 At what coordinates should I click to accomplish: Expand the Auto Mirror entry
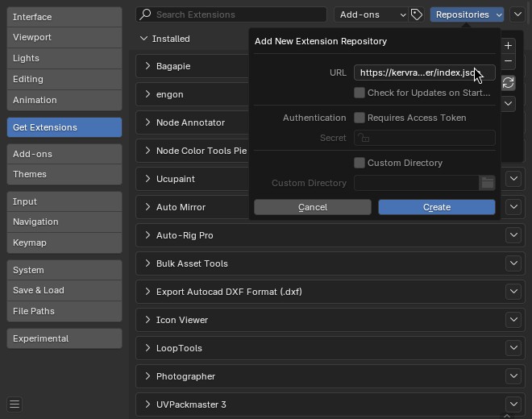pyautogui.click(x=148, y=206)
